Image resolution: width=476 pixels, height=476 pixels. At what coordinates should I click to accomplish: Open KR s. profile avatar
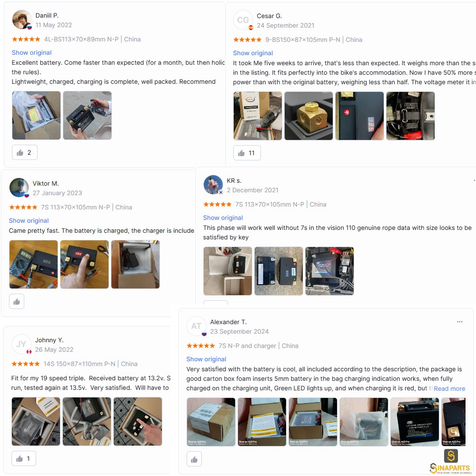(213, 185)
